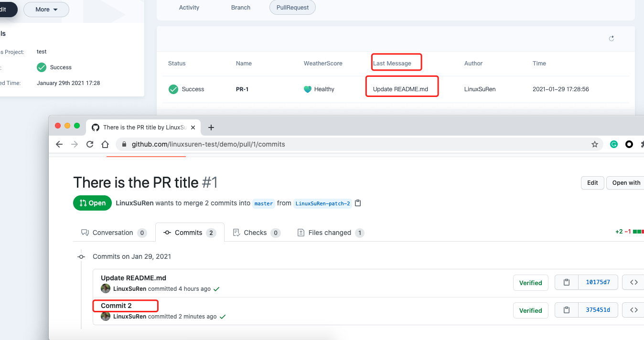Open the browser home page
The width and height of the screenshot is (644, 340).
(x=105, y=144)
